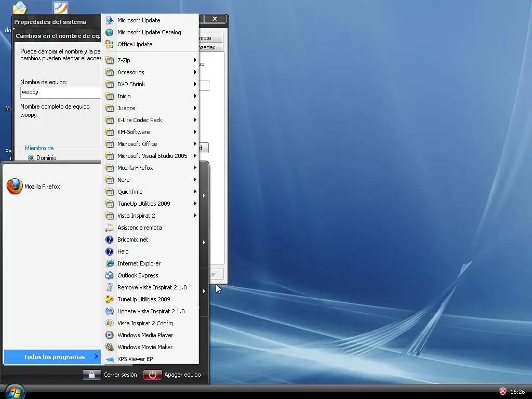Click the TuneUp Utilities 2009 program icon

(x=109, y=299)
